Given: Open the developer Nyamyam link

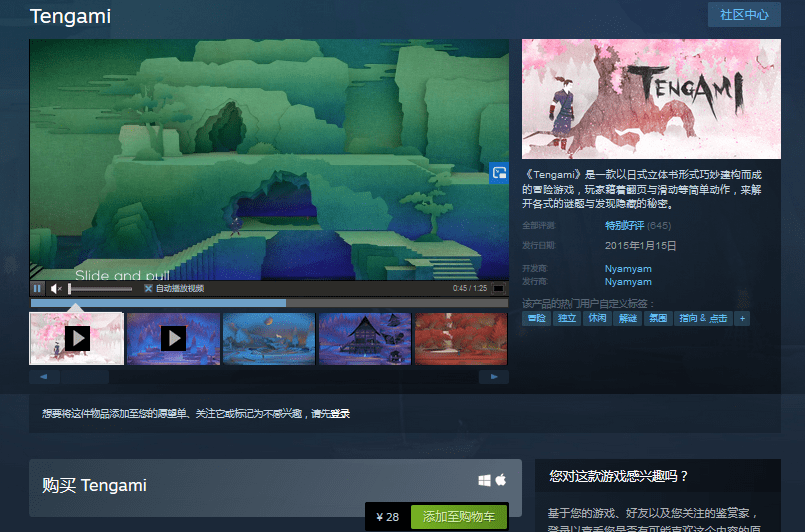Looking at the screenshot, I should 628,269.
